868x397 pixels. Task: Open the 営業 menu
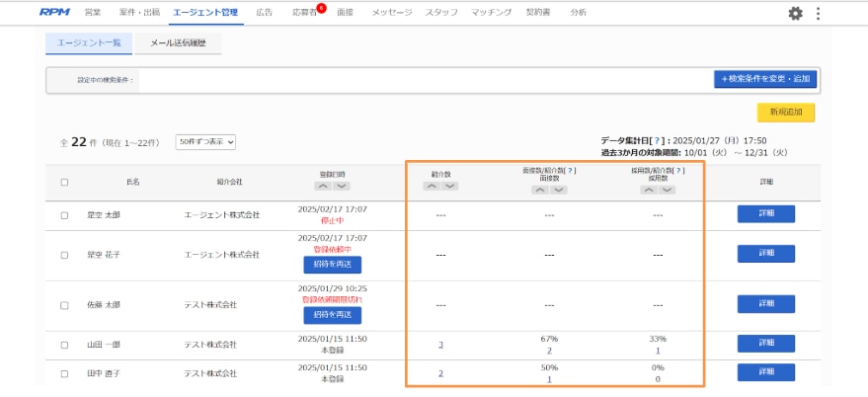[93, 12]
